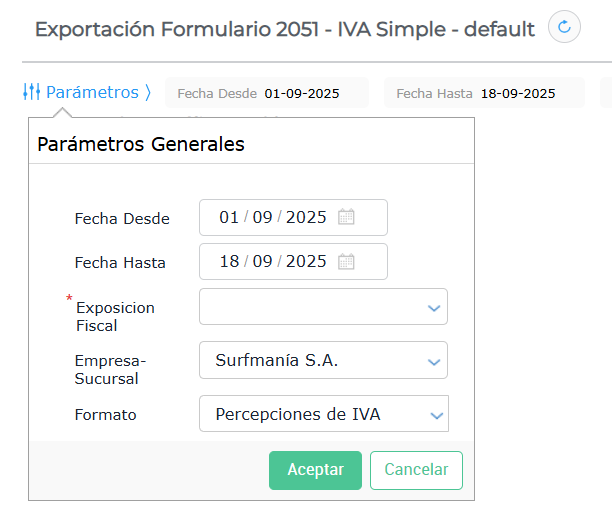Click the Exposicion Fiscal field label
The width and height of the screenshot is (612, 531).
click(115, 316)
